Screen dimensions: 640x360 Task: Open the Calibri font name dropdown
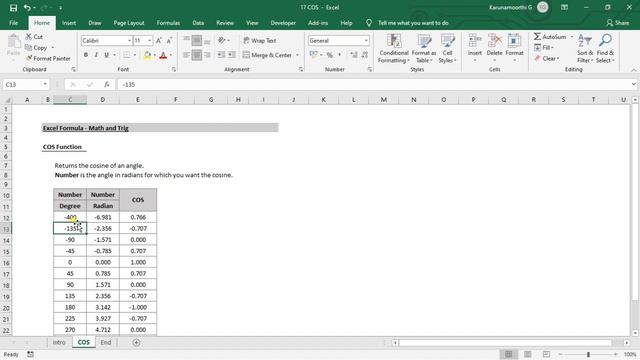(x=129, y=40)
